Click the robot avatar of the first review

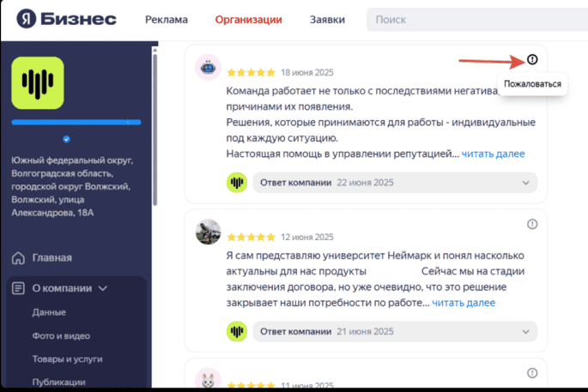coord(208,68)
